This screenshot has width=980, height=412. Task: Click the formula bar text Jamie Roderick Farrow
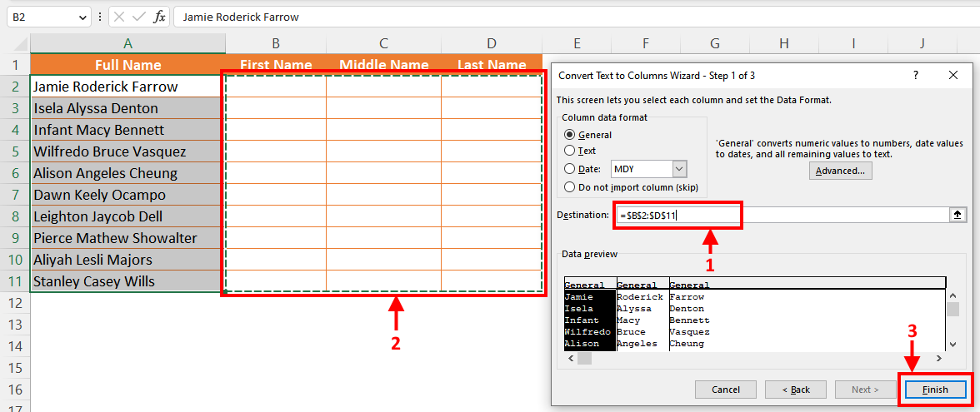pyautogui.click(x=241, y=17)
